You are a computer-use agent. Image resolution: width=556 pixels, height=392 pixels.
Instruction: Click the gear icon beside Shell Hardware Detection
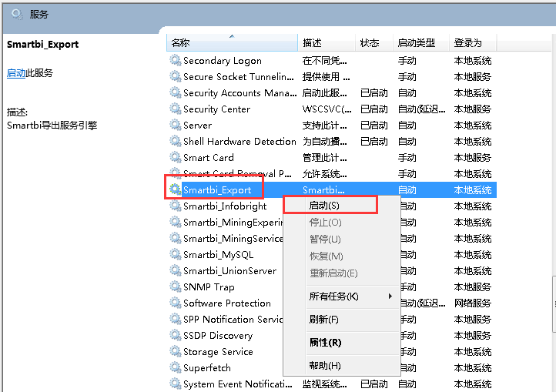tap(175, 141)
